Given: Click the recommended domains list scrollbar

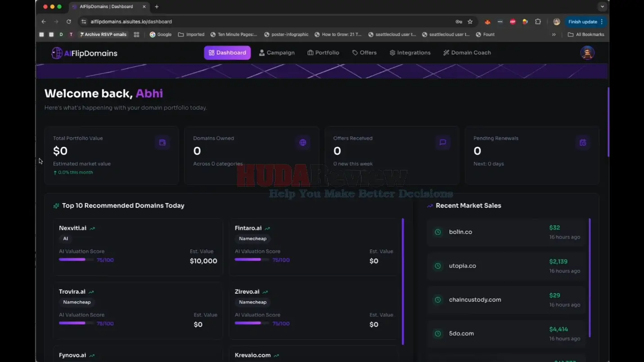Looking at the screenshot, I should 403,282.
